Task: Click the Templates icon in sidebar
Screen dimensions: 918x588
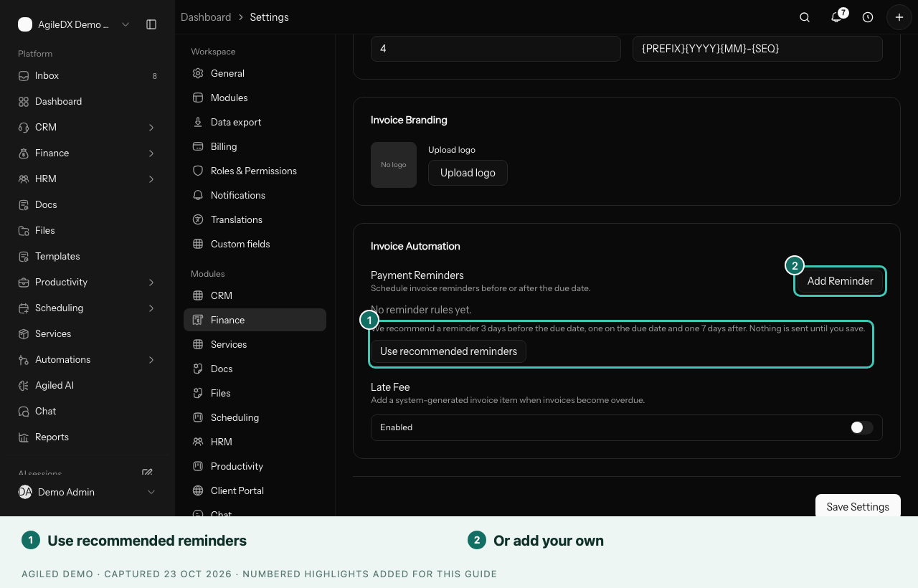Action: pyautogui.click(x=24, y=256)
